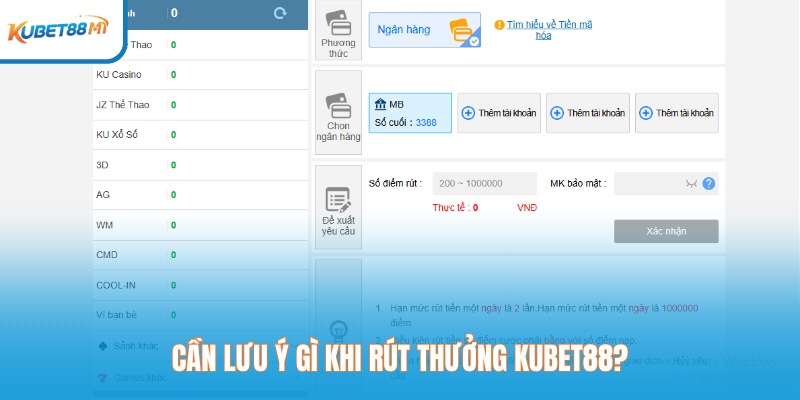Click the Phương thức card icon
Viewport: 800px width, 400px height.
(338, 22)
